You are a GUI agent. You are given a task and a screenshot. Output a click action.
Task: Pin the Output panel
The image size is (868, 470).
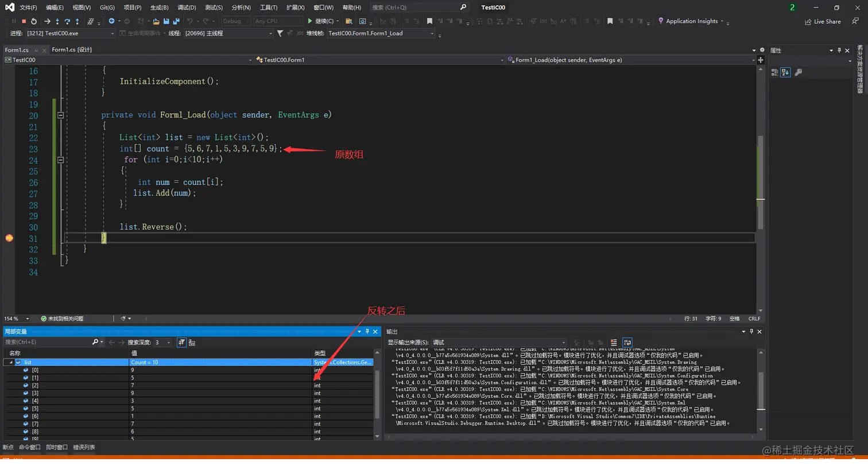pos(751,331)
